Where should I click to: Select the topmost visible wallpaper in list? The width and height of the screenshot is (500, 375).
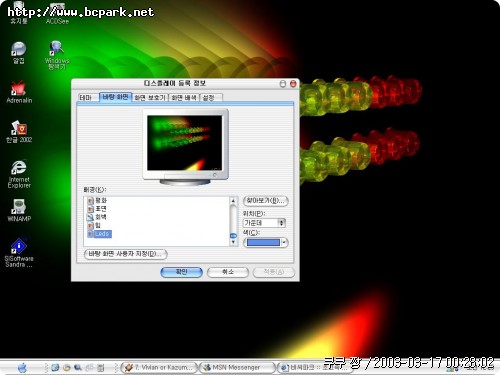pos(97,200)
